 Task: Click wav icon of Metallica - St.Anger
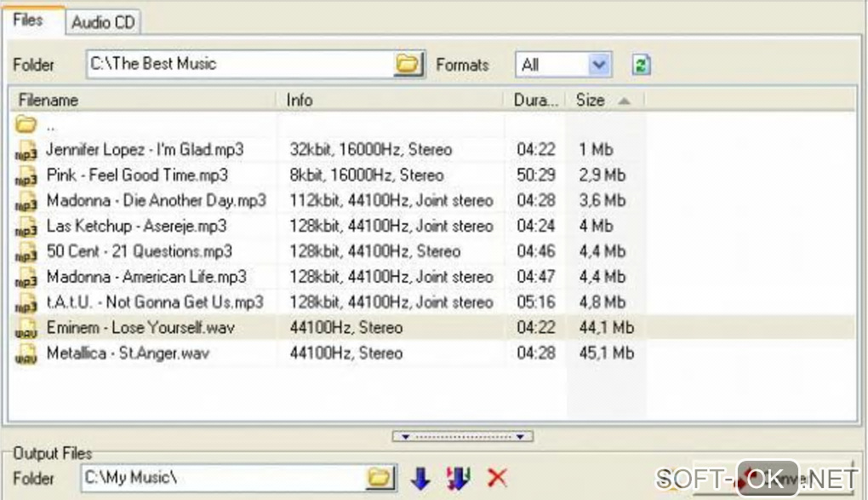pyautogui.click(x=26, y=353)
